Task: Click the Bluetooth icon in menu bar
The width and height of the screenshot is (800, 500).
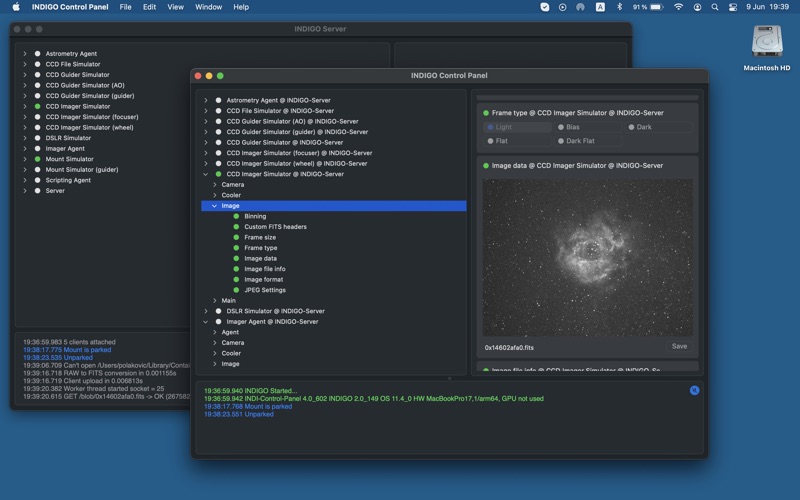Action: [619, 7]
